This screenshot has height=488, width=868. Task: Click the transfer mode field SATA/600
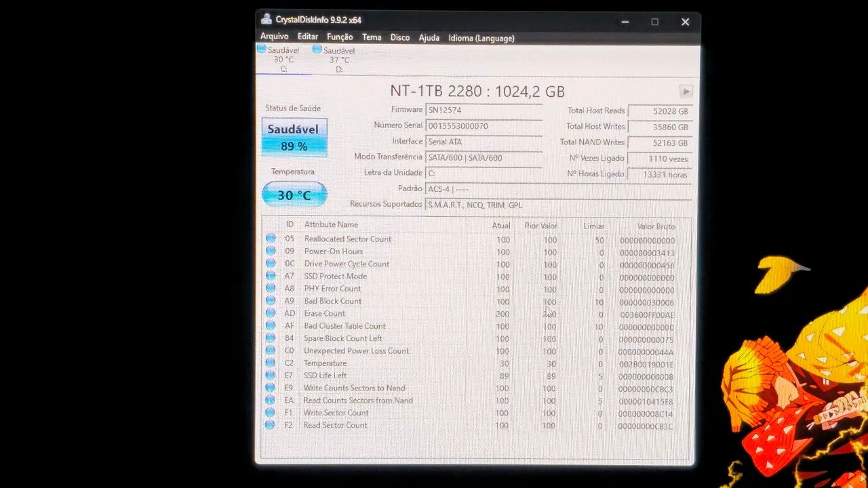[484, 158]
